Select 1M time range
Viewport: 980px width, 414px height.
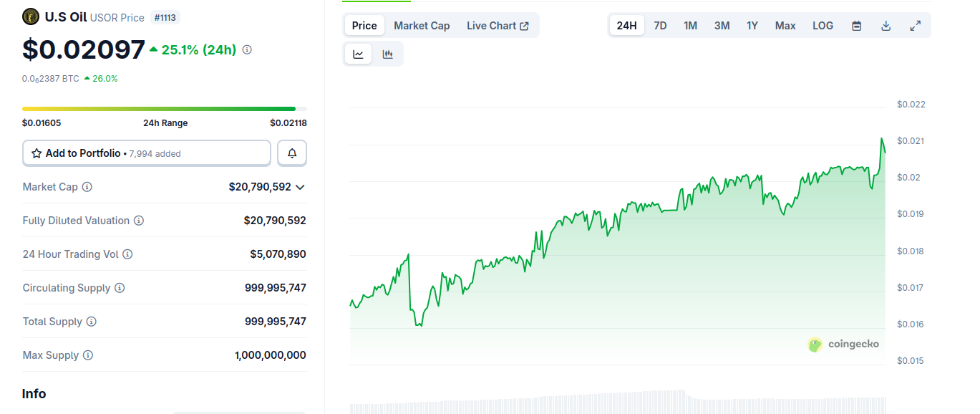click(x=690, y=26)
